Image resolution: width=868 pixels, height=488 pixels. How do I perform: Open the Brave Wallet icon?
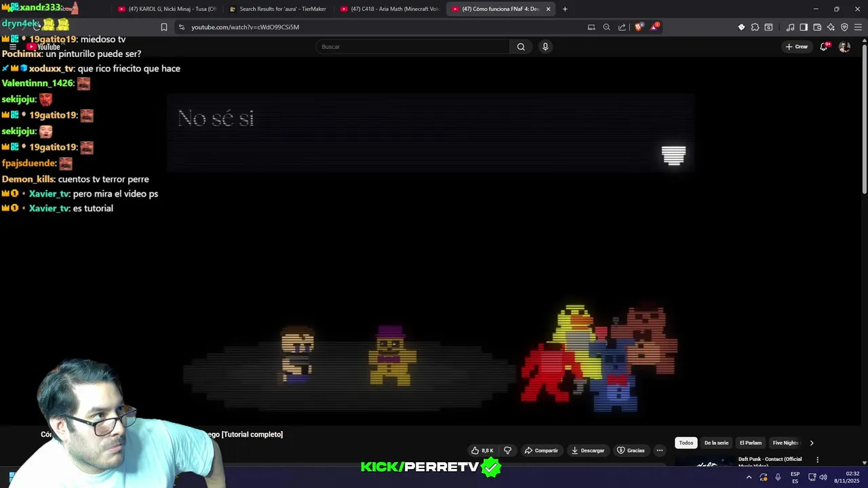point(817,27)
